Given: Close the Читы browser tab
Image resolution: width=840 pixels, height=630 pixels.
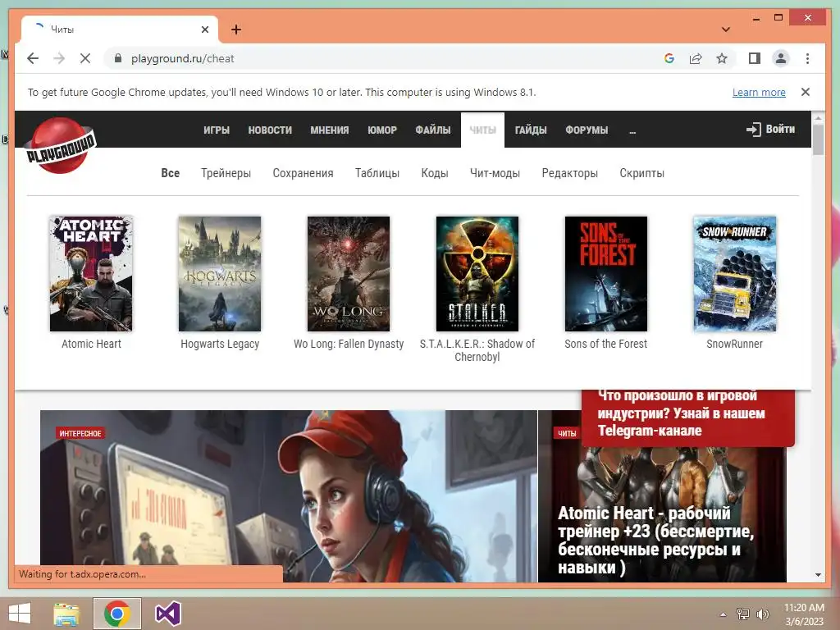Looking at the screenshot, I should point(204,30).
